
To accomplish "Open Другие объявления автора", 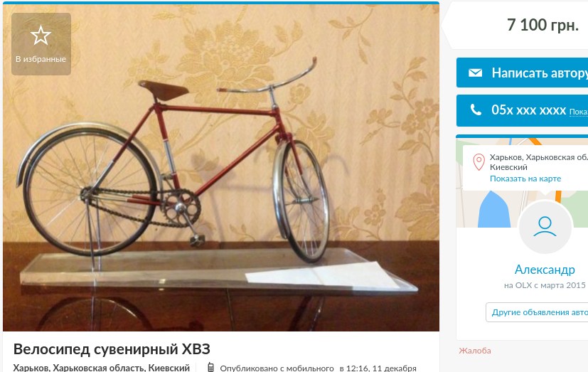I will (x=537, y=312).
